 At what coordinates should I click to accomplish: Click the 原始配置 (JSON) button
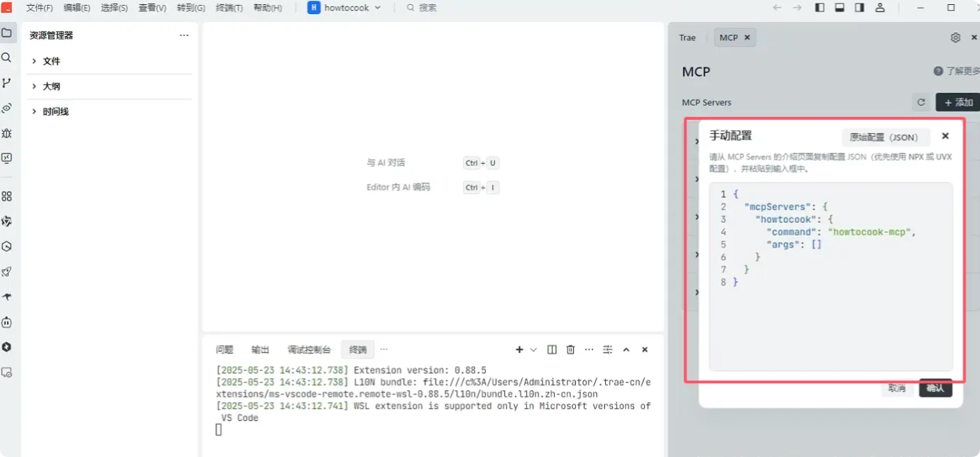click(x=885, y=138)
